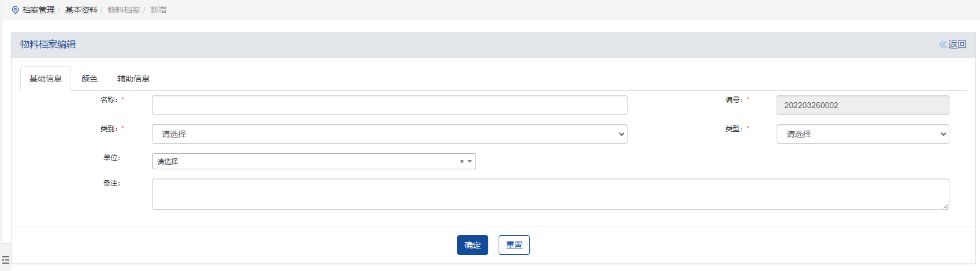Clear the 单位 selection with the × icon
This screenshot has height=271, width=980.
[462, 162]
